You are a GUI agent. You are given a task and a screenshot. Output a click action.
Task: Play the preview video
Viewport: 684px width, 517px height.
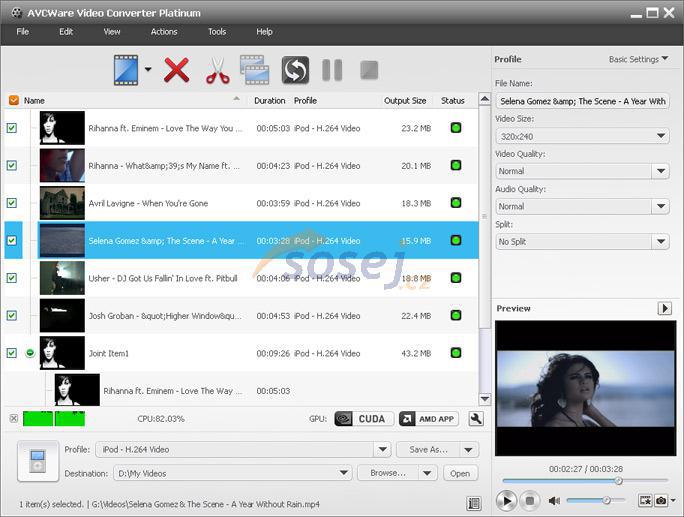click(506, 500)
